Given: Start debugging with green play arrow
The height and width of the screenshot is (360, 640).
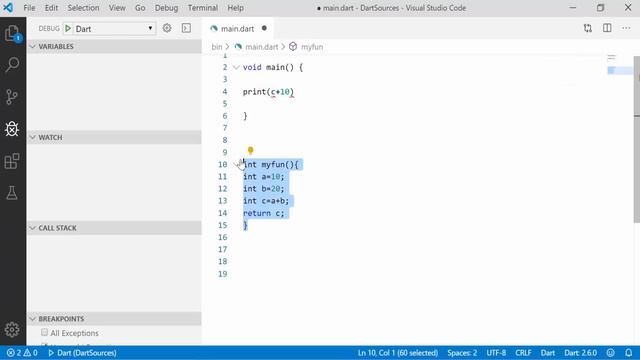Looking at the screenshot, I should point(68,28).
